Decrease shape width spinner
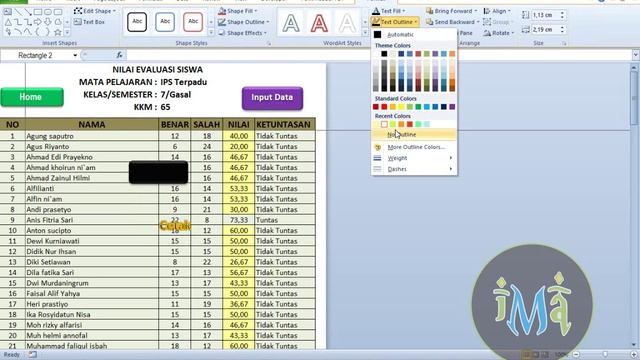This screenshot has height=360, width=640. click(x=562, y=32)
